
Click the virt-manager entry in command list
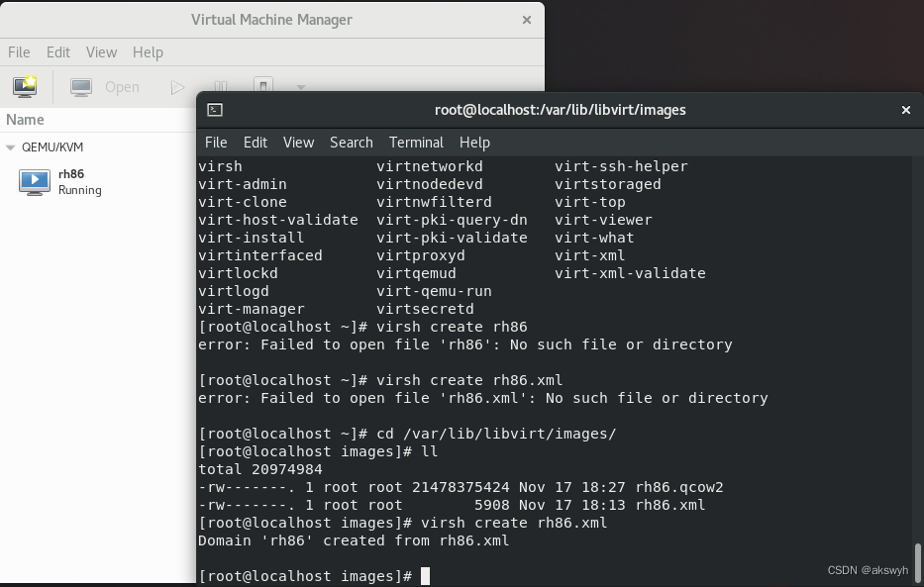[x=252, y=309]
